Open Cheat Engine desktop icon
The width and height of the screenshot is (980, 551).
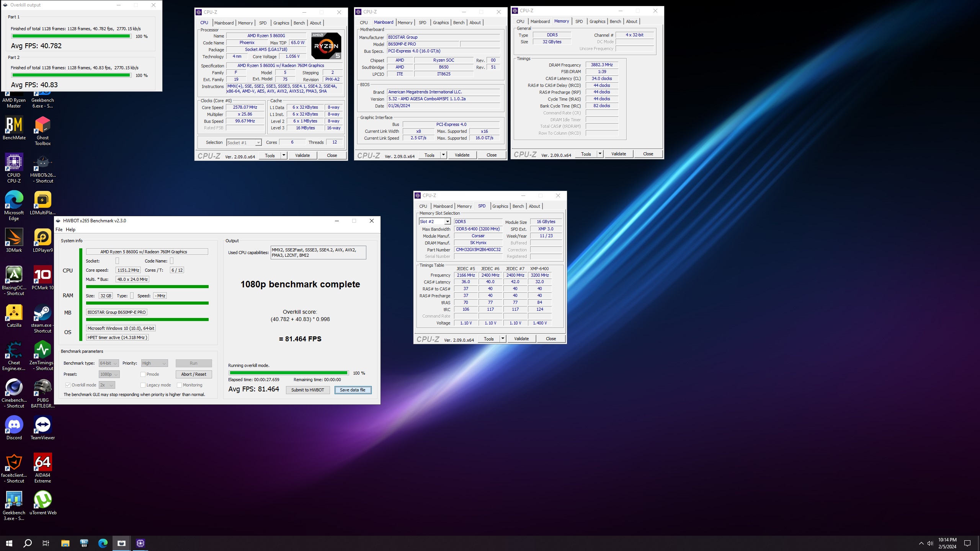(14, 356)
